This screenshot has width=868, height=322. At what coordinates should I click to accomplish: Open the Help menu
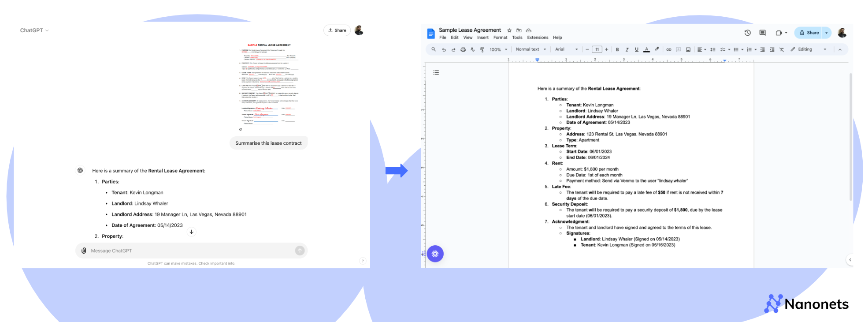click(557, 38)
